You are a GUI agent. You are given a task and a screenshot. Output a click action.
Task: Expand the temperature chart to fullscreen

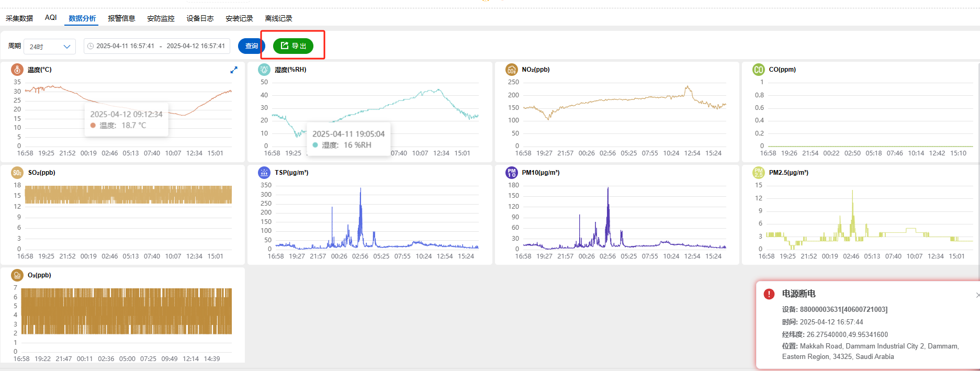click(x=234, y=70)
